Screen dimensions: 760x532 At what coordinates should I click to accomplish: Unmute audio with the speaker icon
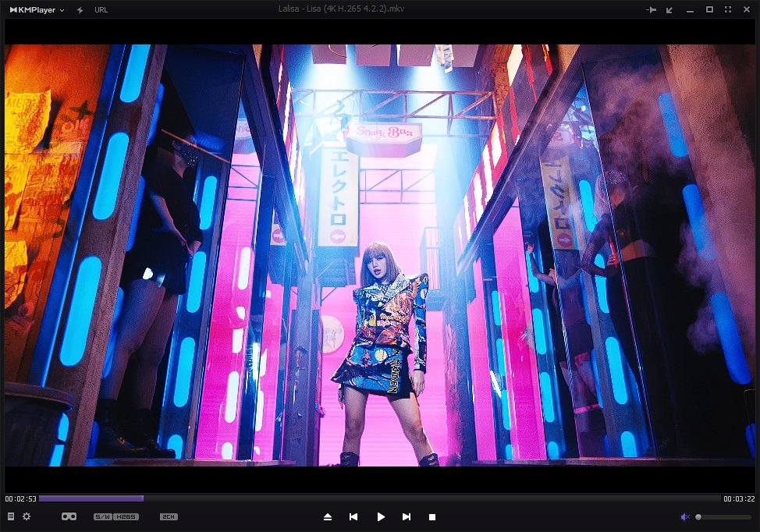pos(685,517)
